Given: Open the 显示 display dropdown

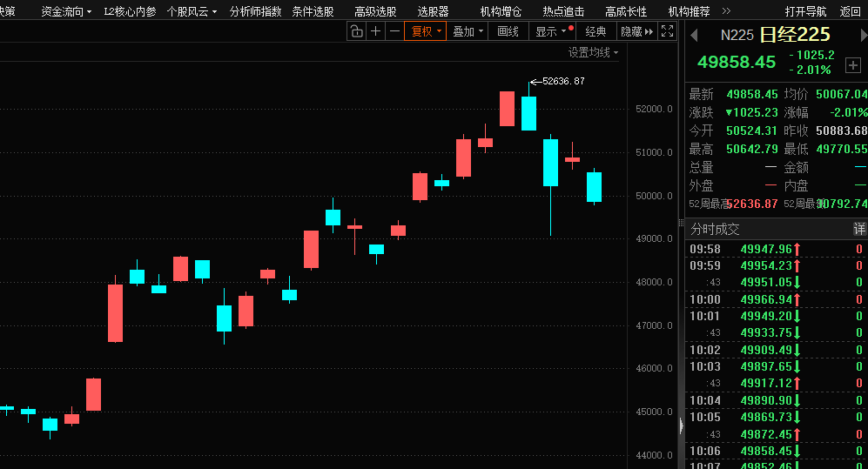Looking at the screenshot, I should (550, 31).
